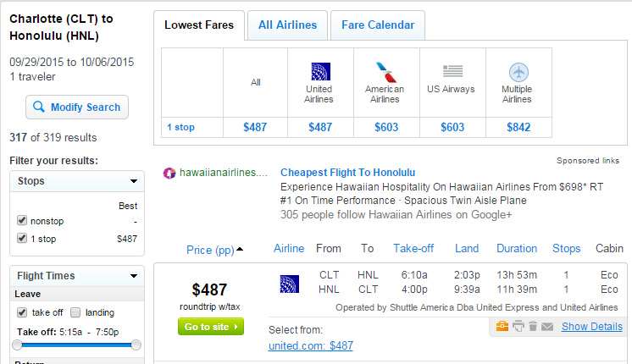Click the Modify Search button

click(x=77, y=108)
